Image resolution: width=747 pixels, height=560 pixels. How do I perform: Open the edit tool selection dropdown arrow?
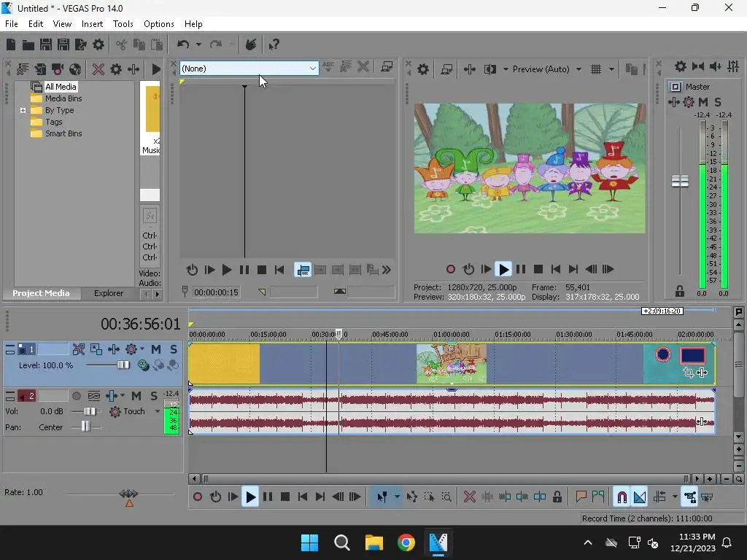pyautogui.click(x=397, y=497)
